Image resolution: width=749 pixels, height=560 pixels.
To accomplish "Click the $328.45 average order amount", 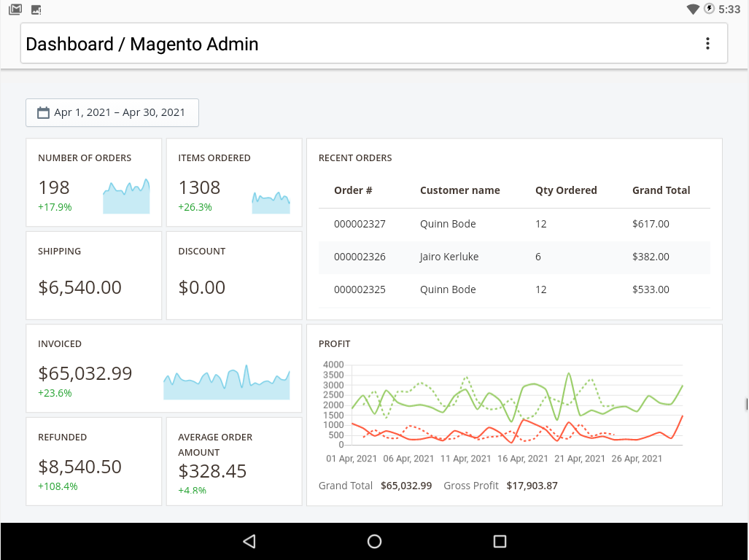I will (x=212, y=471).
